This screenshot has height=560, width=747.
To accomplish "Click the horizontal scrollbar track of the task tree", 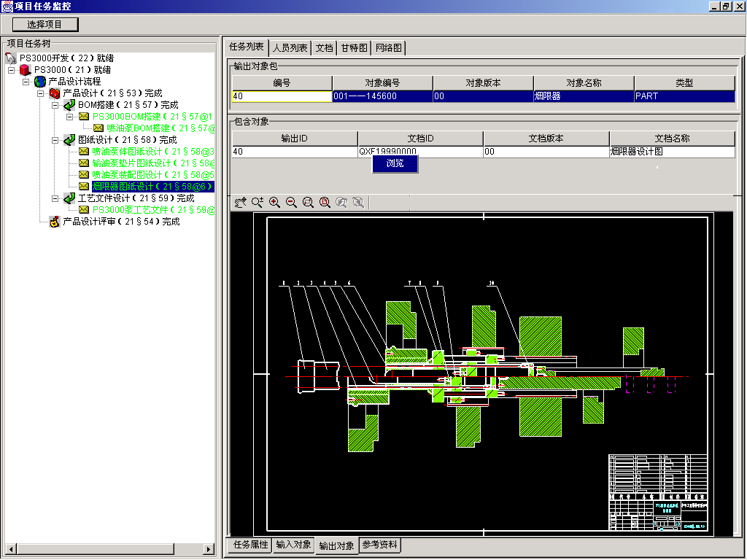I will tap(109, 549).
